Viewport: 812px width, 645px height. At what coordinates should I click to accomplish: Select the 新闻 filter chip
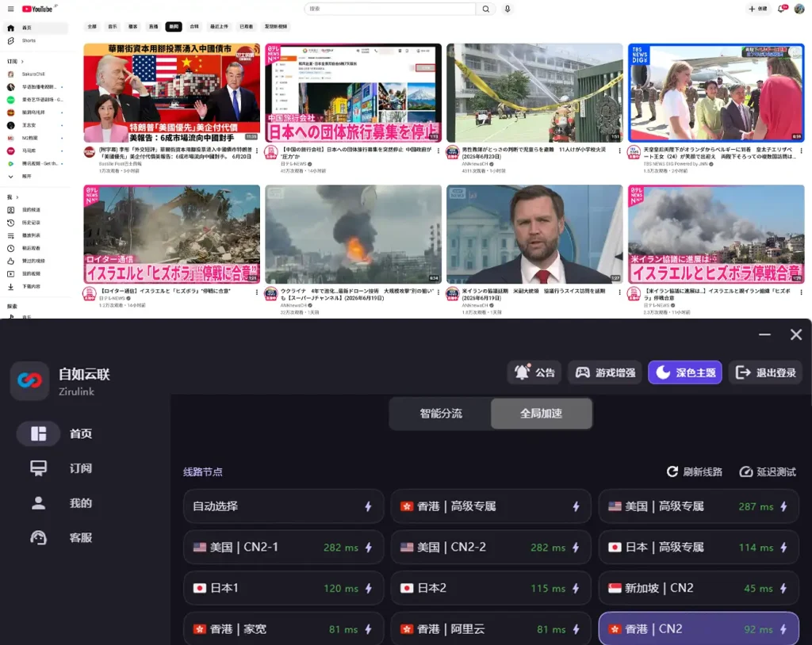[174, 26]
